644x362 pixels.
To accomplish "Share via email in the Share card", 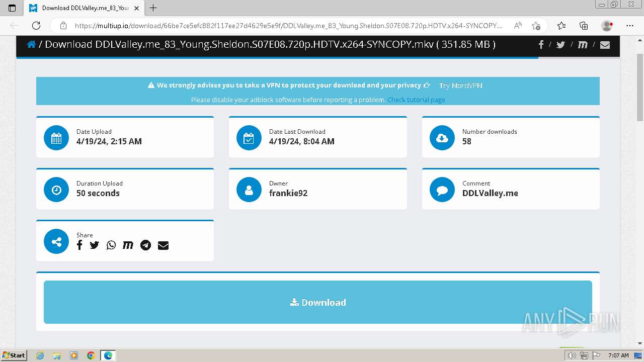I will click(163, 245).
